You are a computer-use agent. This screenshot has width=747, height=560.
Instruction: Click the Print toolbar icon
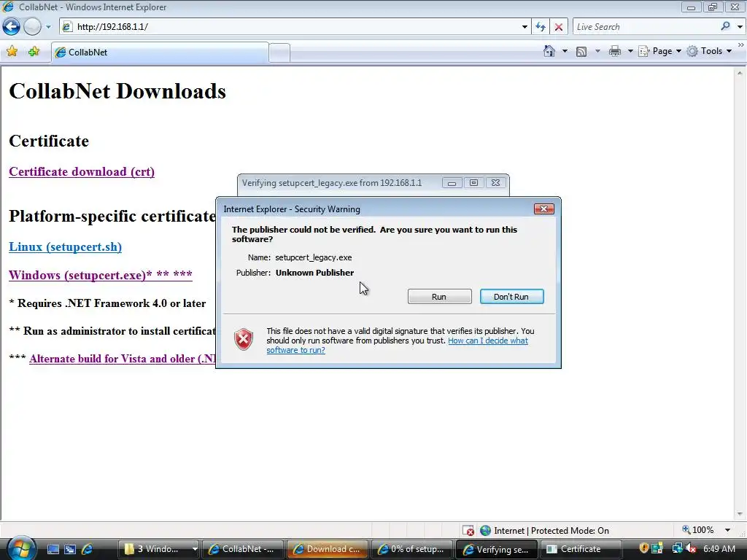[x=614, y=51]
